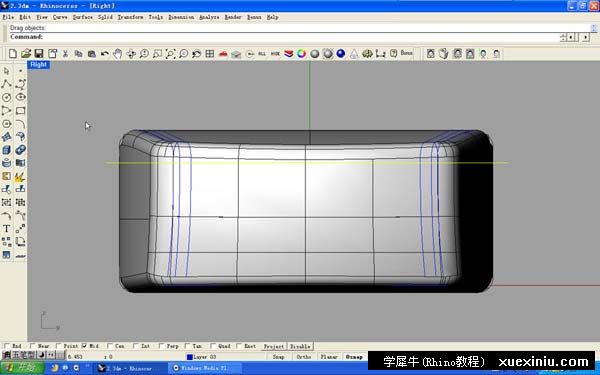Click the Undo arrow icon

[x=104, y=54]
